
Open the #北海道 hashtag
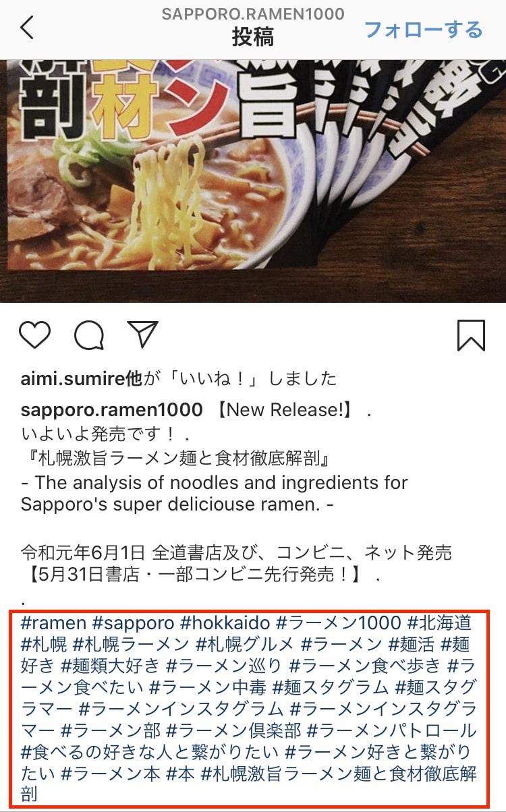point(439,622)
